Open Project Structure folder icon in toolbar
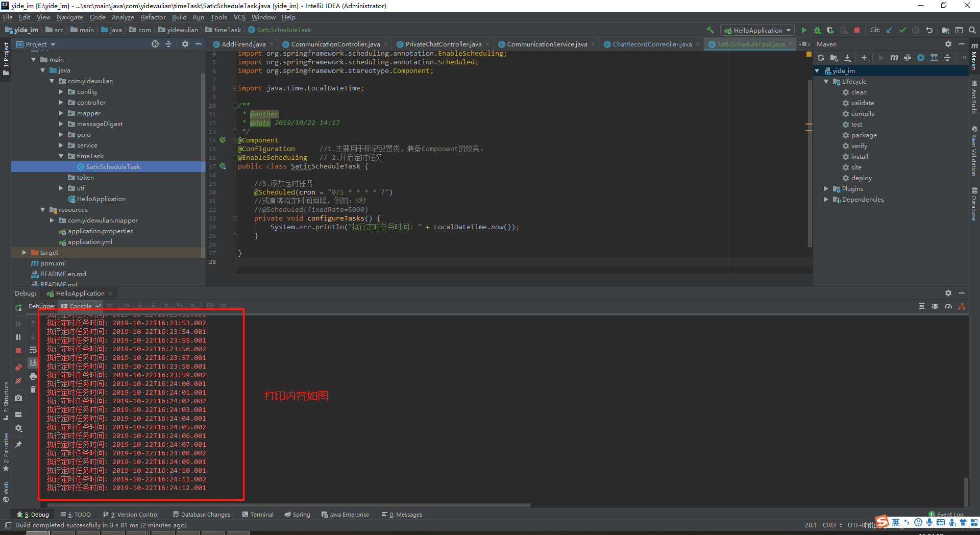 (946, 30)
